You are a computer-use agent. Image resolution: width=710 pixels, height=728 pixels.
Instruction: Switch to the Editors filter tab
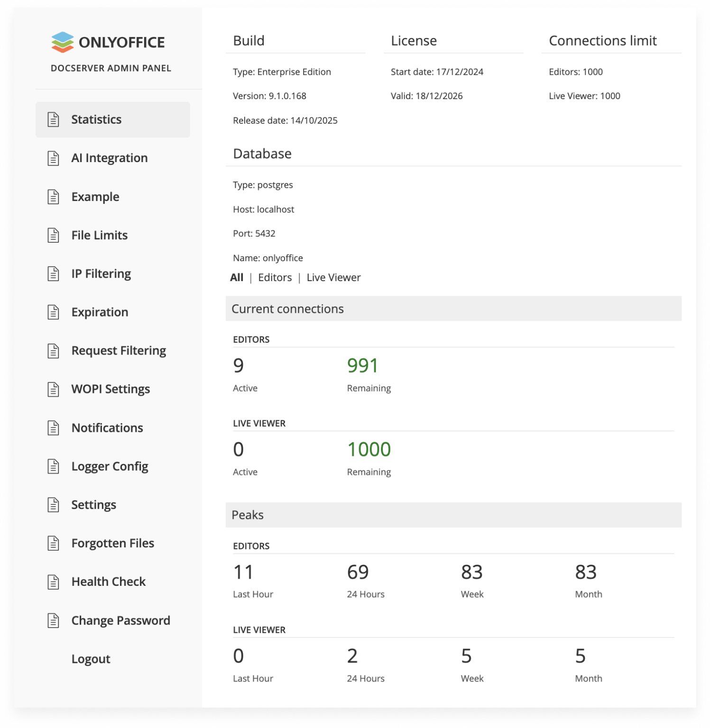tap(275, 277)
